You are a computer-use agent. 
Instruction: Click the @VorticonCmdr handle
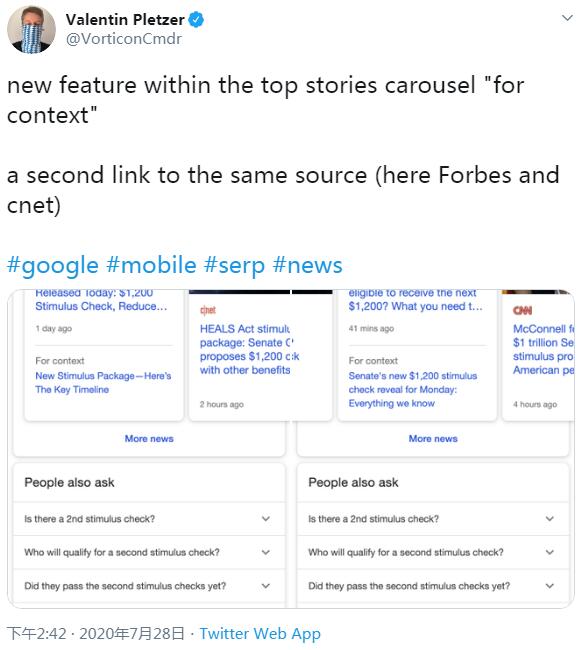click(x=124, y=39)
